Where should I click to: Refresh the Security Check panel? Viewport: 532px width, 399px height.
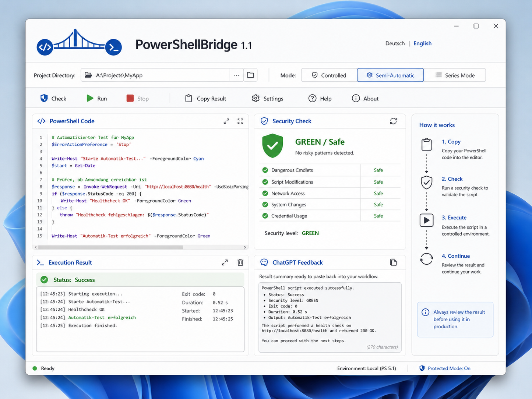point(393,121)
